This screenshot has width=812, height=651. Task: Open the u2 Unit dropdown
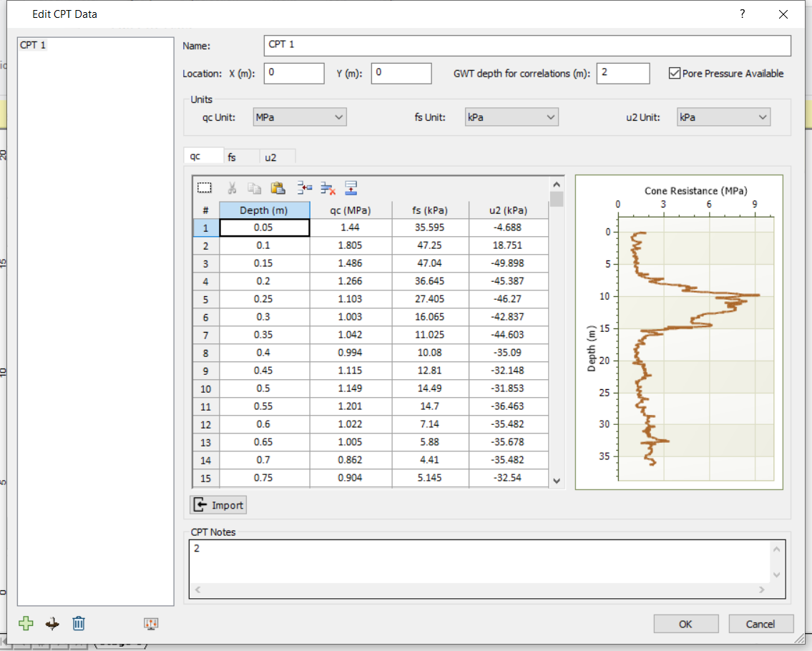(x=723, y=117)
